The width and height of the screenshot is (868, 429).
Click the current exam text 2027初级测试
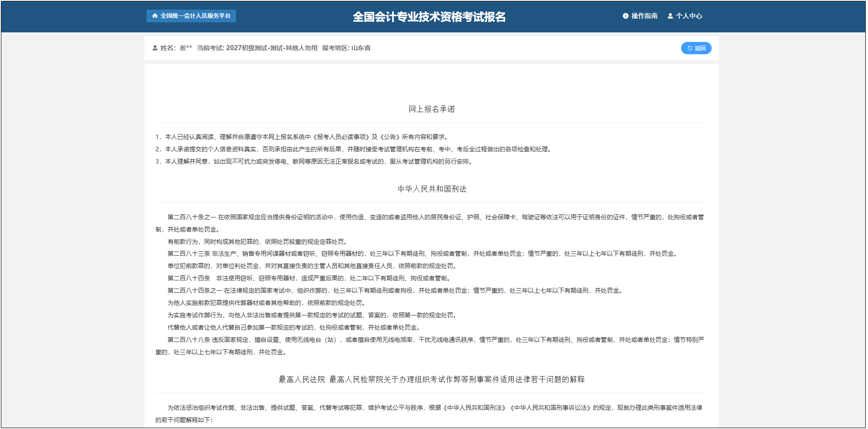click(248, 48)
